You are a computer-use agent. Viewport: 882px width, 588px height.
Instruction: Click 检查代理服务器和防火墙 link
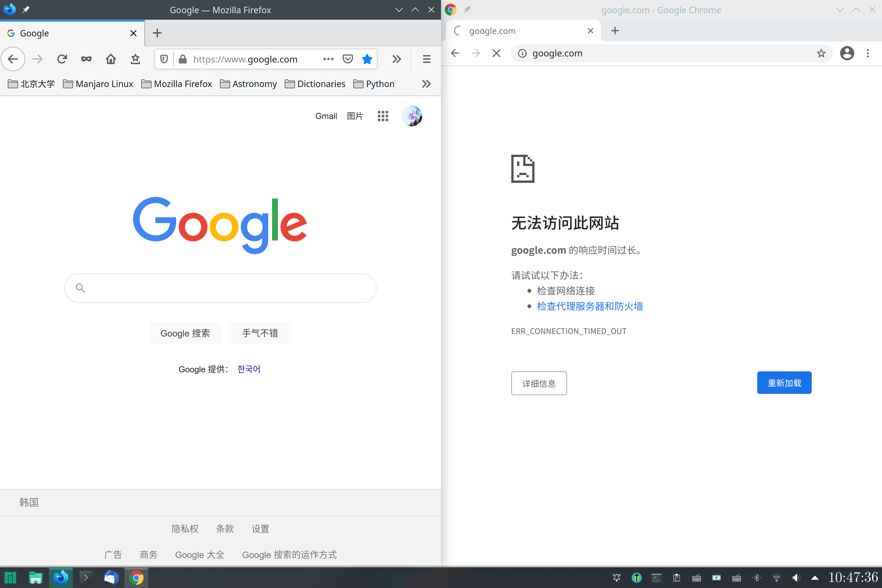[590, 306]
